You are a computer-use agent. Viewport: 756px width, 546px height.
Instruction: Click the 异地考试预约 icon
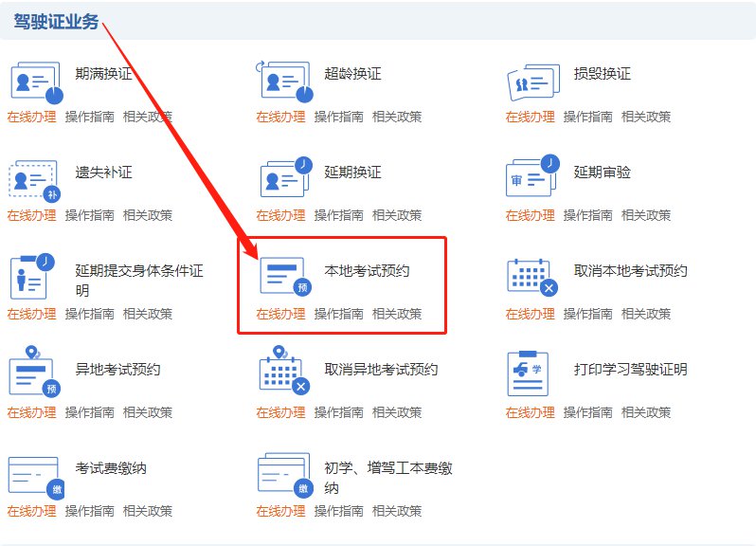coord(34,372)
